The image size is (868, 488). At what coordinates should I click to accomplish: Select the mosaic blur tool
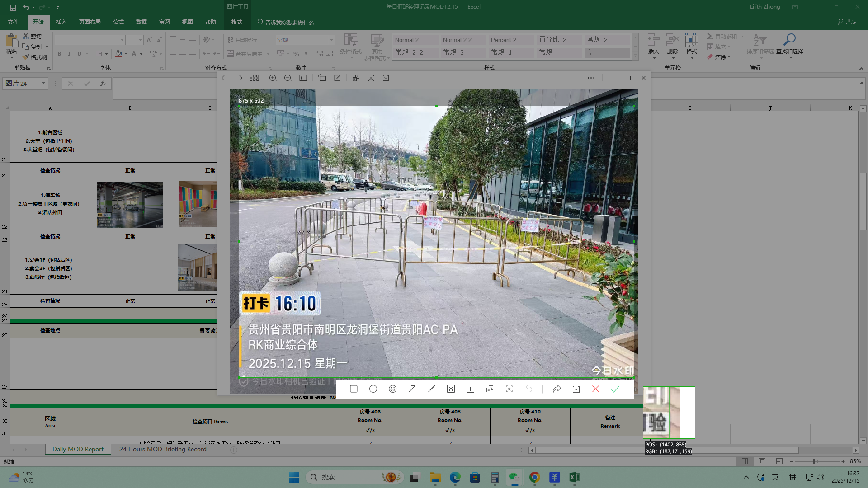(x=451, y=389)
